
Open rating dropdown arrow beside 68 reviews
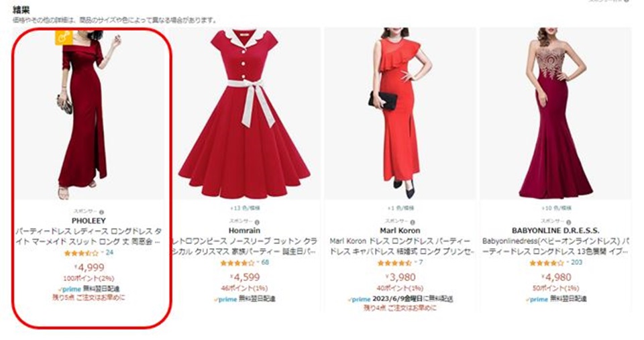pos(258,262)
